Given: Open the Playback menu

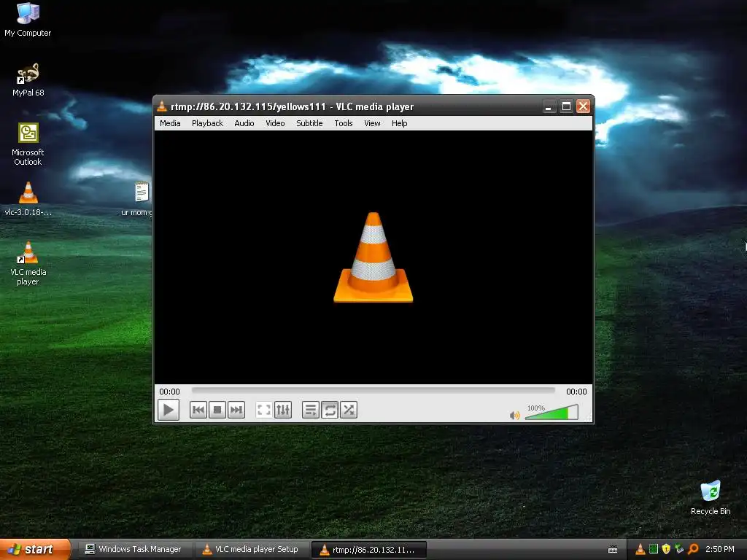Looking at the screenshot, I should point(207,123).
